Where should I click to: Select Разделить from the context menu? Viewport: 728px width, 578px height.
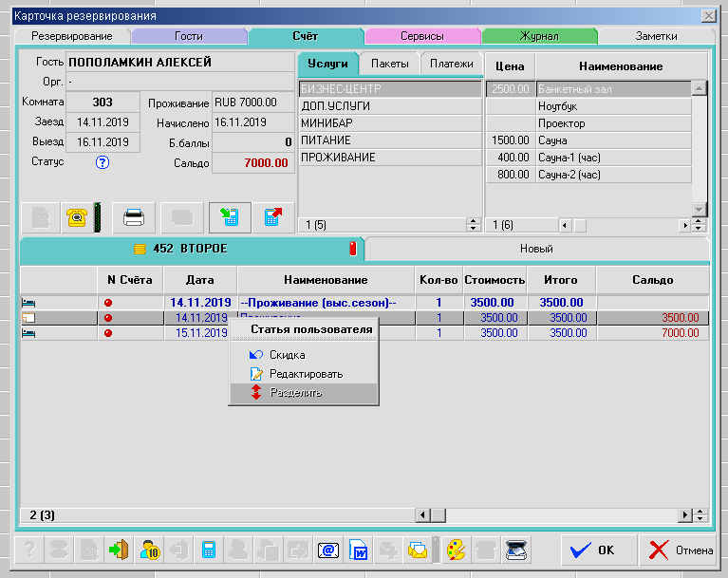(x=295, y=393)
